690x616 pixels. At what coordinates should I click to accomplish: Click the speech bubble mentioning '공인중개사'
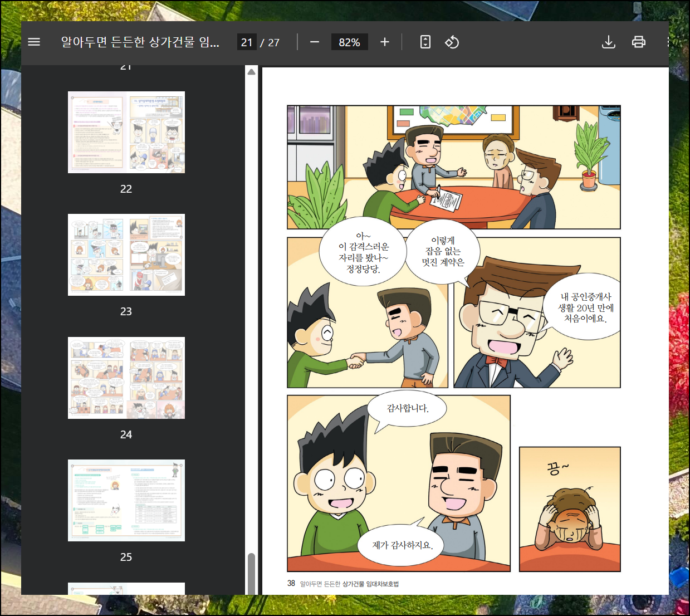[586, 307]
